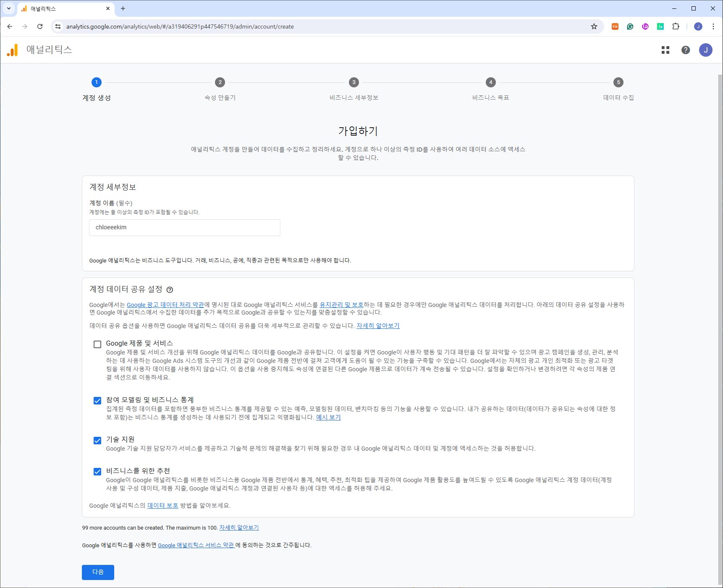Open Google 애널리틱스 서비스 약관 link
The width and height of the screenshot is (723, 588).
coord(196,546)
